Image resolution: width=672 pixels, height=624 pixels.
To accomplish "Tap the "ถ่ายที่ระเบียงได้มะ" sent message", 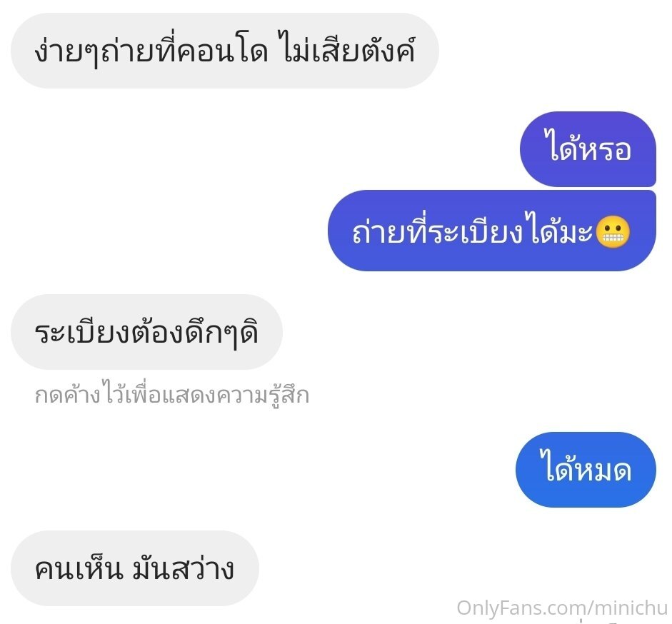I will pyautogui.click(x=492, y=231).
